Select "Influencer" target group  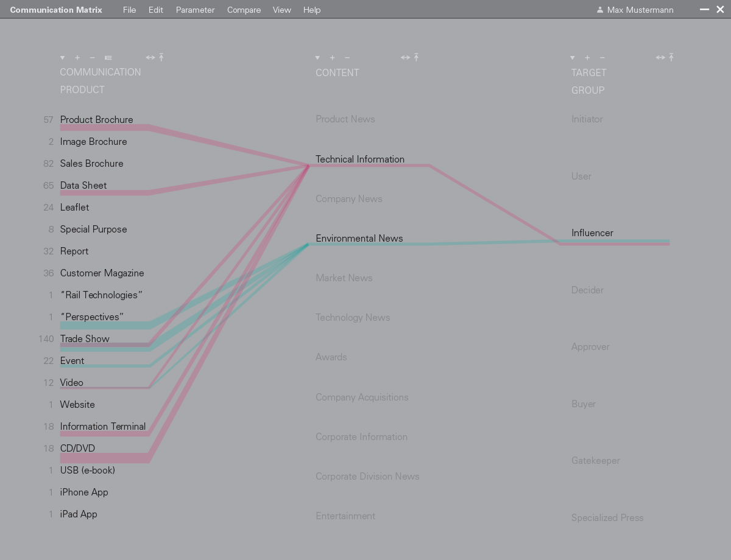(592, 233)
